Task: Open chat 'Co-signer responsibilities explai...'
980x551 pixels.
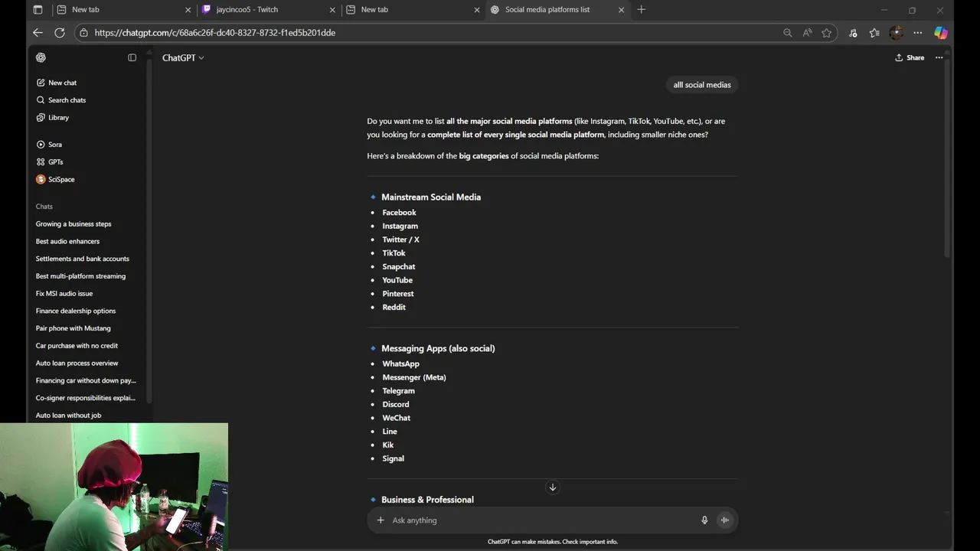Action: [x=86, y=398]
